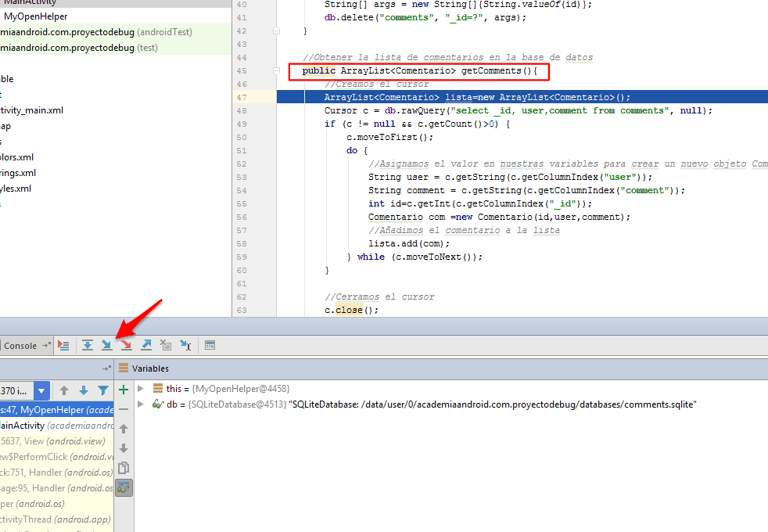Open styles.xml in project tree

[x=16, y=189]
